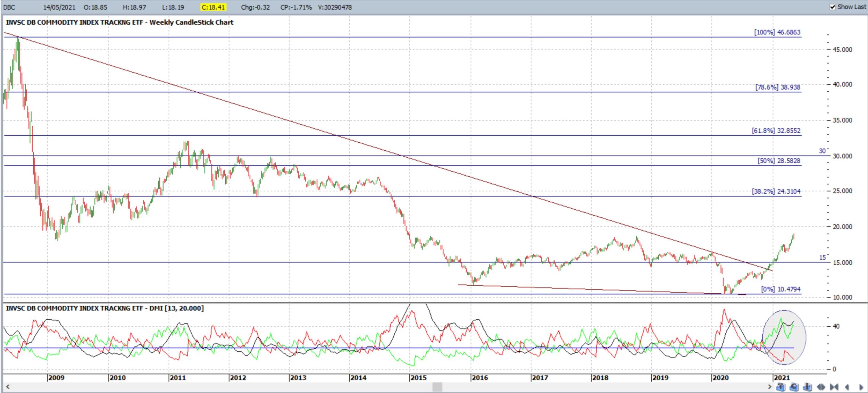The image size is (868, 393).
Task: Click the 45.000 price axis label
Action: click(842, 50)
